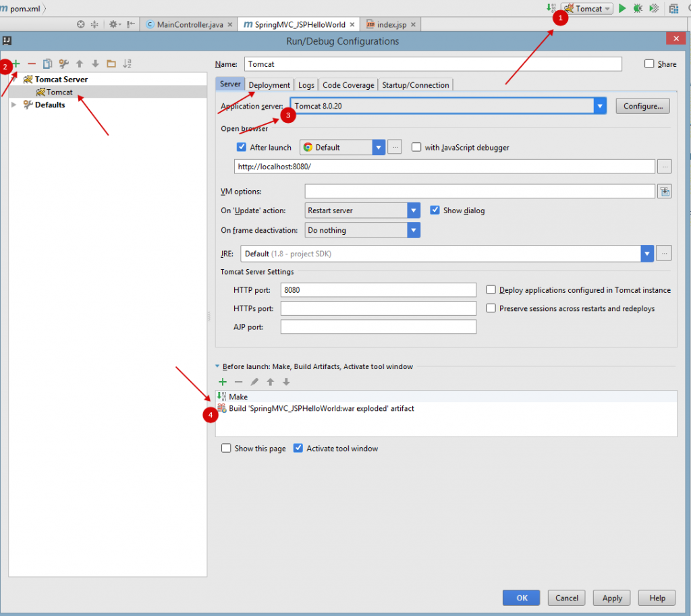
Task: Click the Debug bug icon in the top toolbar
Action: point(638,9)
